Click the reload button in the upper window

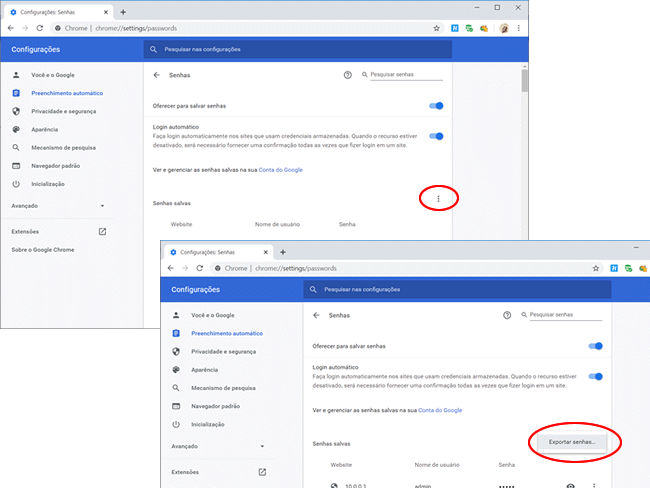(40, 28)
